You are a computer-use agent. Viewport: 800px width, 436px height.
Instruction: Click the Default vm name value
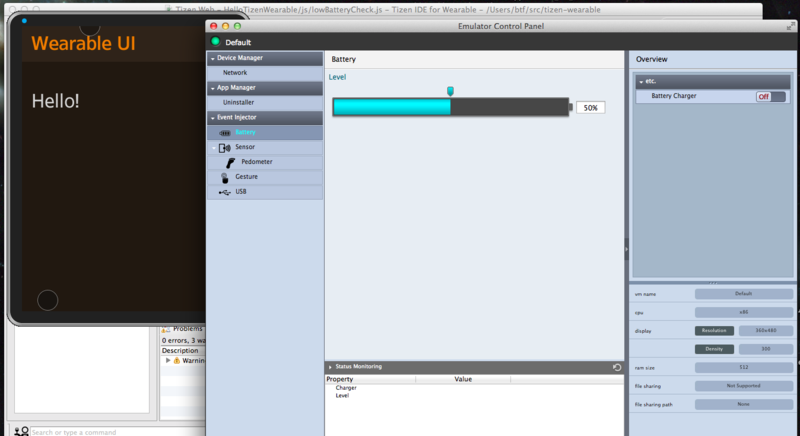click(743, 294)
